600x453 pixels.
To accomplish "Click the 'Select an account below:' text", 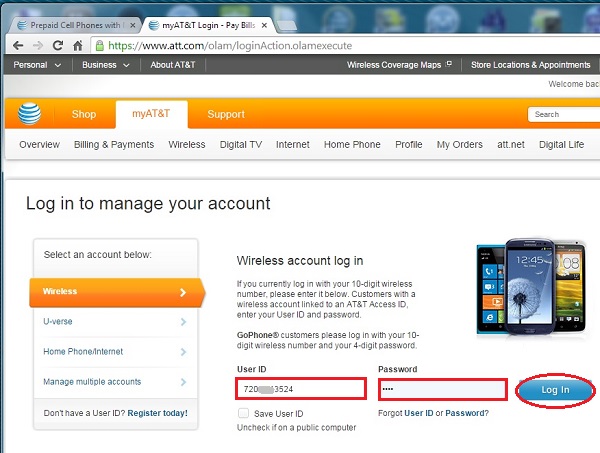I will (x=98, y=254).
